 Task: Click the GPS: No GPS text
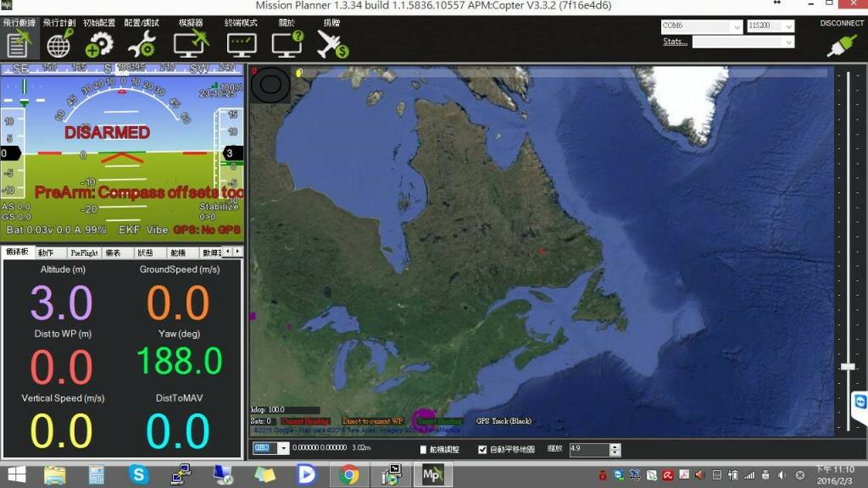click(x=207, y=230)
